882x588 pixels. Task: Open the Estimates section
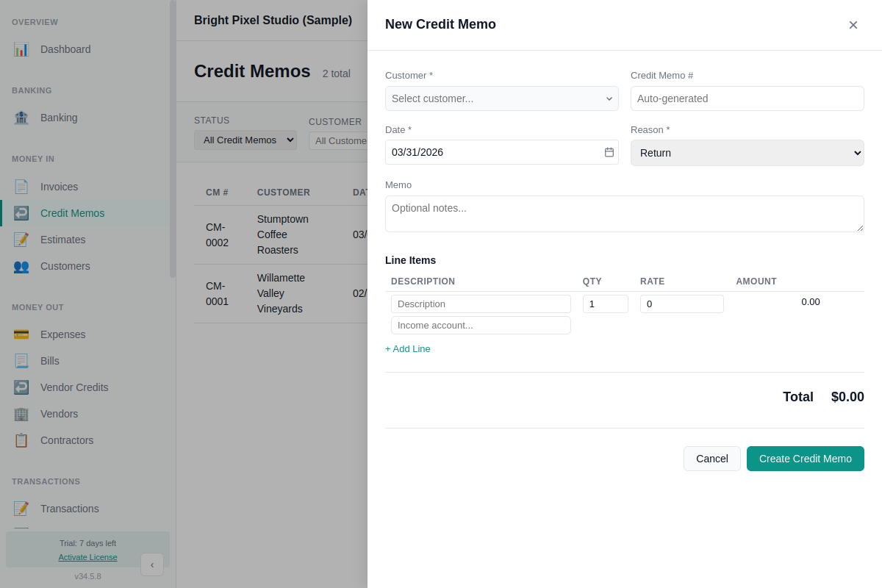pyautogui.click(x=62, y=239)
